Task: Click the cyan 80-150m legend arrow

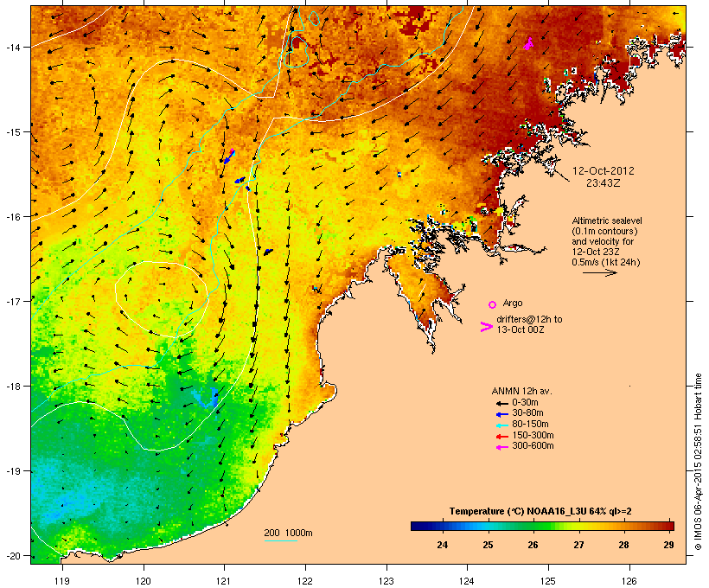Action: 501,425
